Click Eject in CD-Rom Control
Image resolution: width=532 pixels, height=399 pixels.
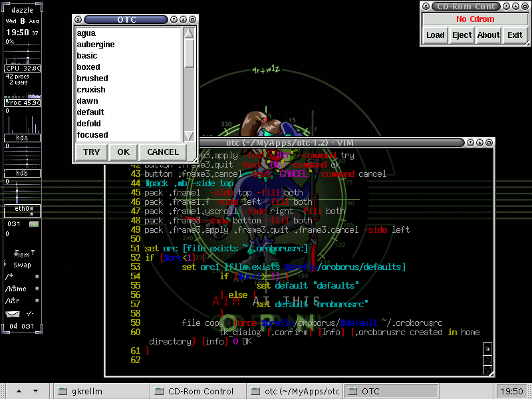[x=462, y=35]
